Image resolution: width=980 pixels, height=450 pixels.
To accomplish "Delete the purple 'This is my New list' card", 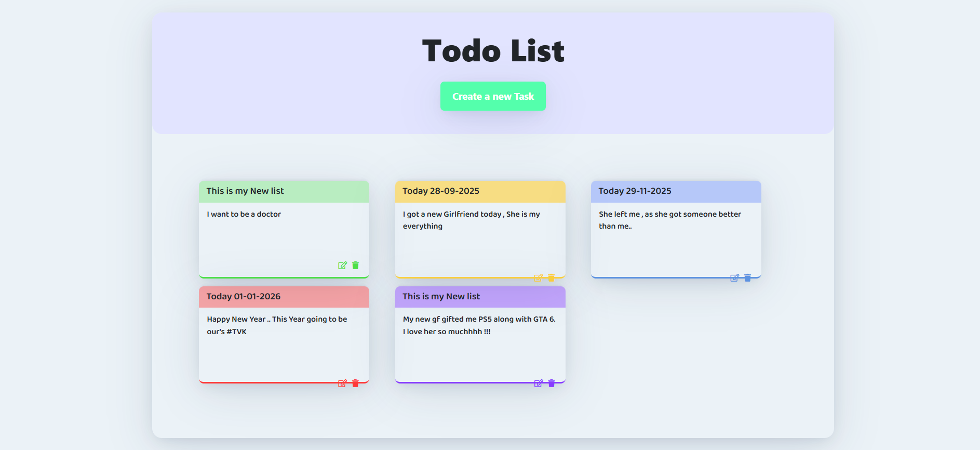I will [552, 383].
